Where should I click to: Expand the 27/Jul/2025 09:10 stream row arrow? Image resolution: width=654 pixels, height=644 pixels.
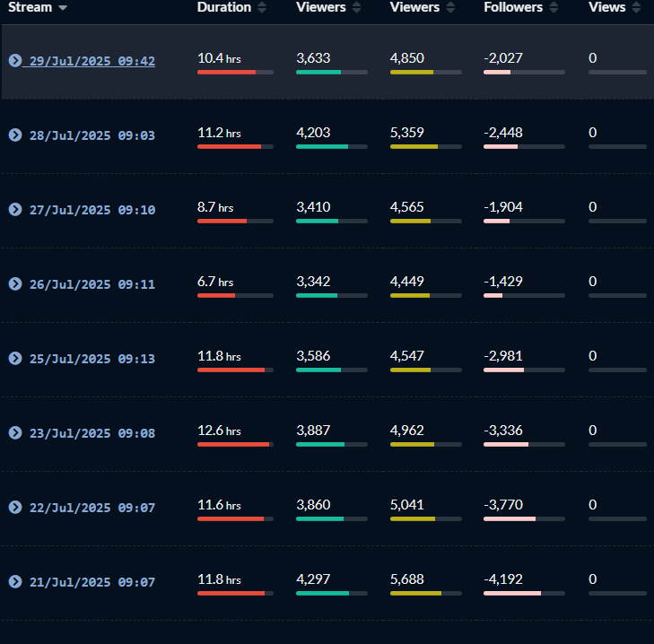[15, 209]
